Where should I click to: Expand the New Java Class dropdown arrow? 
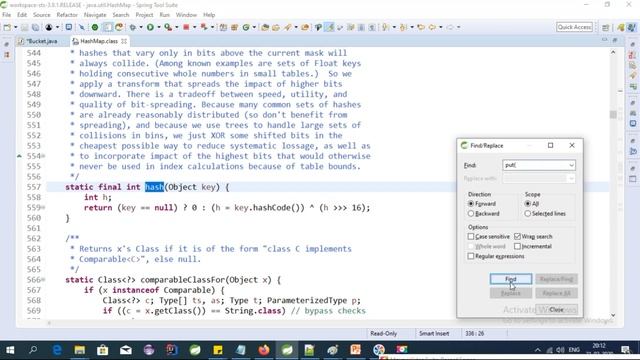254,27
